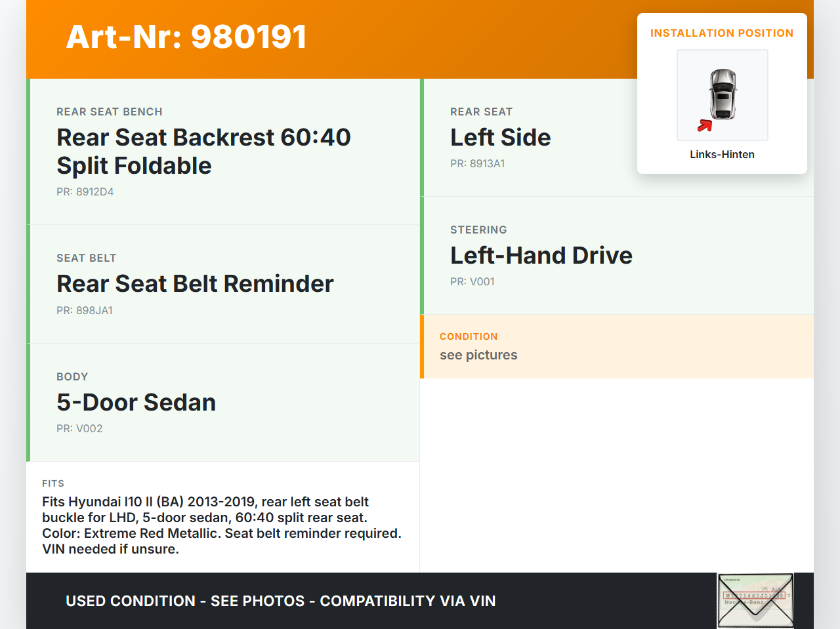Click the Condition see pictures box
The width and height of the screenshot is (840, 629).
click(x=616, y=347)
